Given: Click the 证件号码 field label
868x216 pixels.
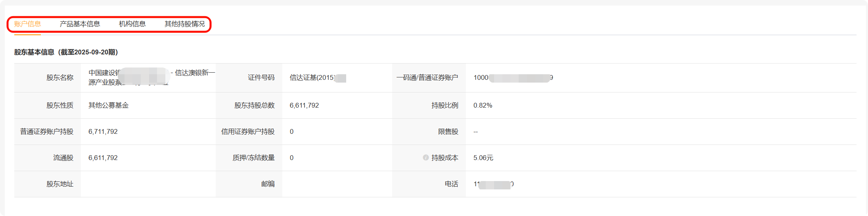Looking at the screenshot, I should pos(261,77).
